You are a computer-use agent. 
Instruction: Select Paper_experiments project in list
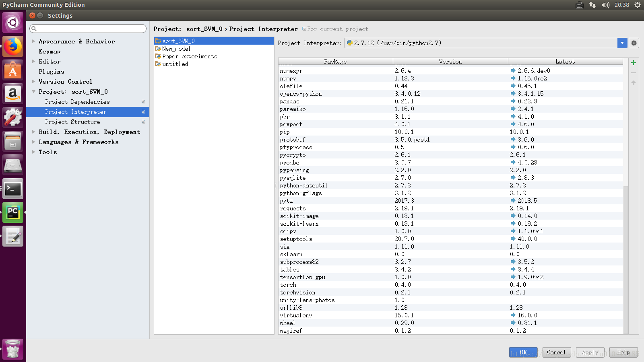214,56
